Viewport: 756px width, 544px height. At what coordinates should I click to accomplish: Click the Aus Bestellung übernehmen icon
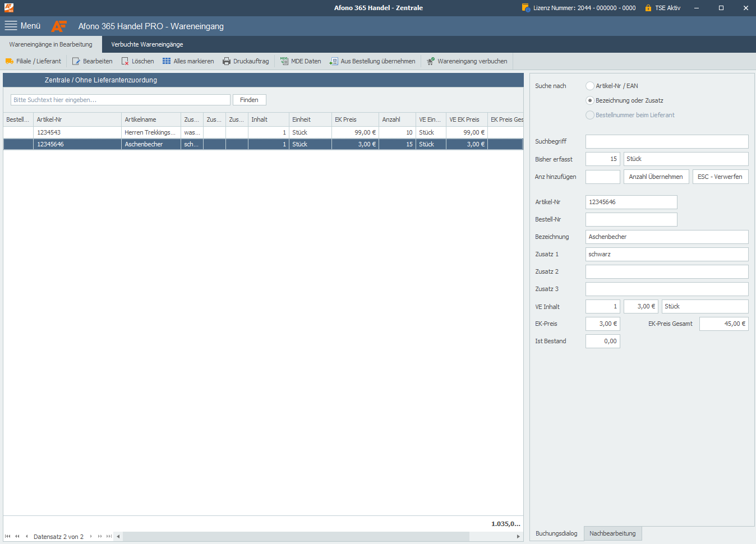(x=334, y=61)
